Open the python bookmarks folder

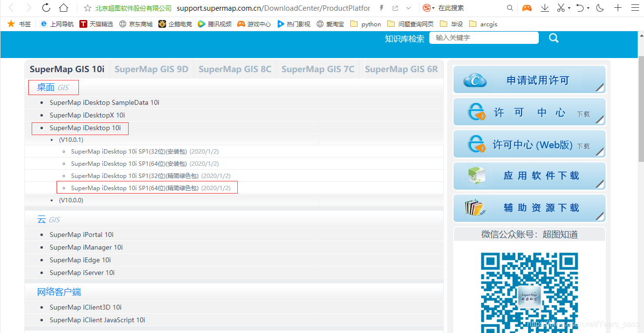point(366,24)
